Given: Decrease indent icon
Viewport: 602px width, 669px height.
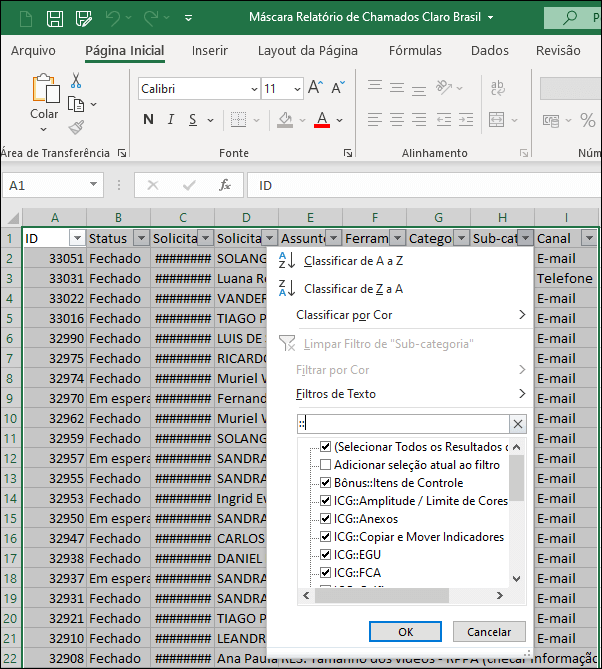Looking at the screenshot, I should (x=444, y=119).
